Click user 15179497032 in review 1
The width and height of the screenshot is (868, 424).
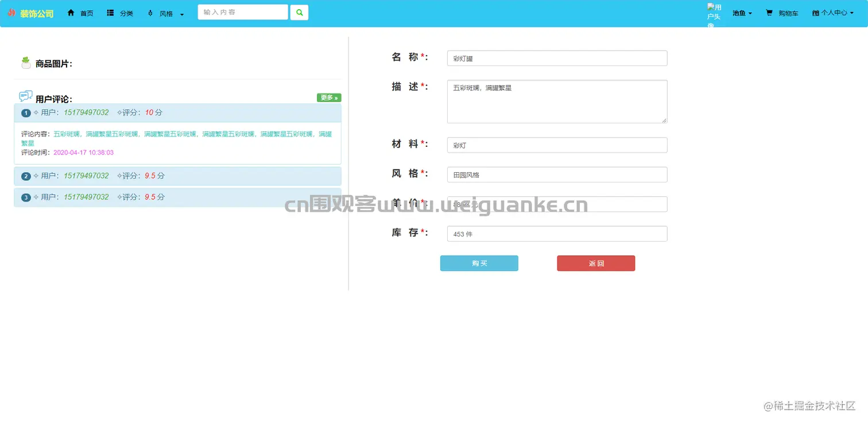(86, 112)
